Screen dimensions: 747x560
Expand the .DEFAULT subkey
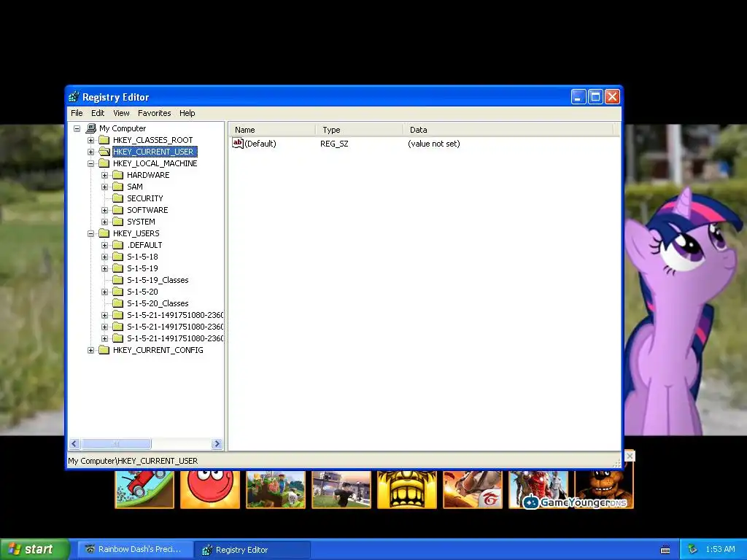[x=105, y=245]
